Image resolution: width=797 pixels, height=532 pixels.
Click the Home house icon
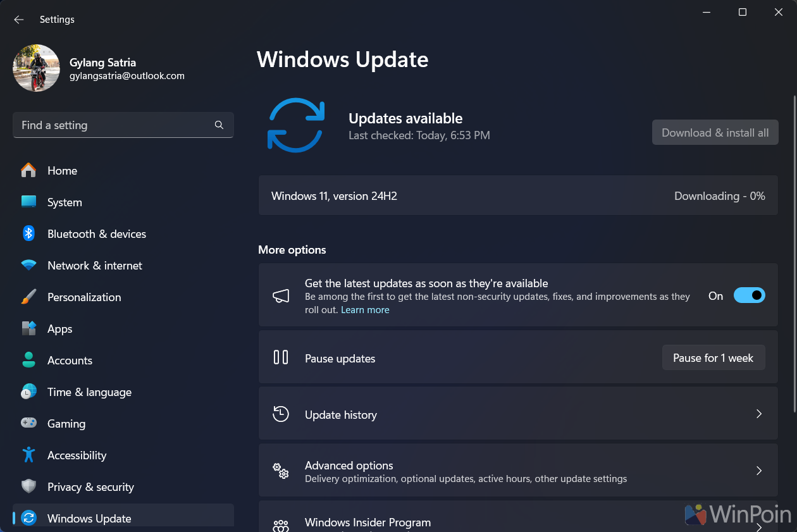pyautogui.click(x=28, y=170)
